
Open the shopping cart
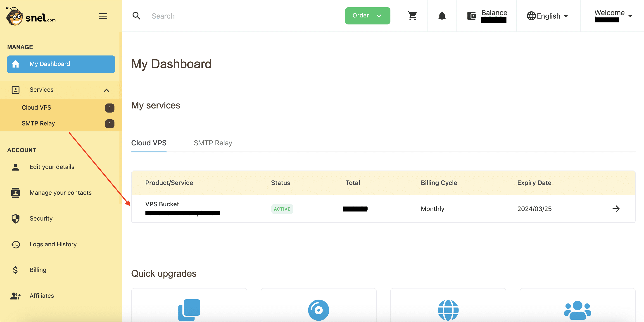click(x=412, y=16)
